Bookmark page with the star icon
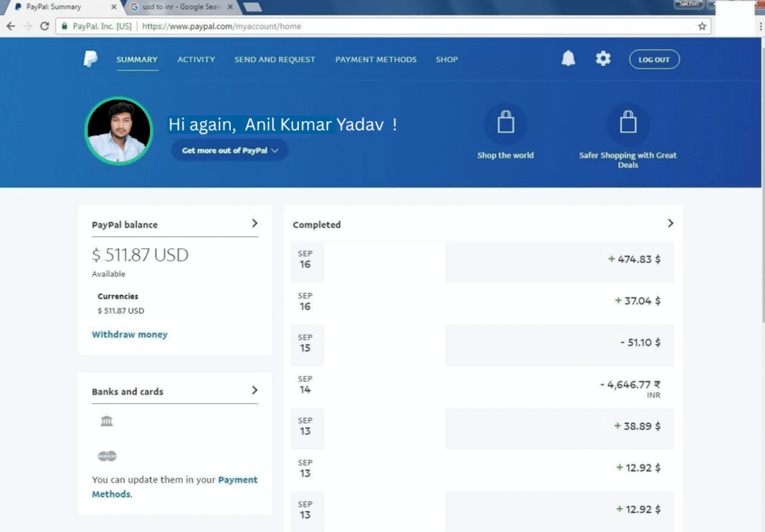The width and height of the screenshot is (765, 532). (x=702, y=26)
